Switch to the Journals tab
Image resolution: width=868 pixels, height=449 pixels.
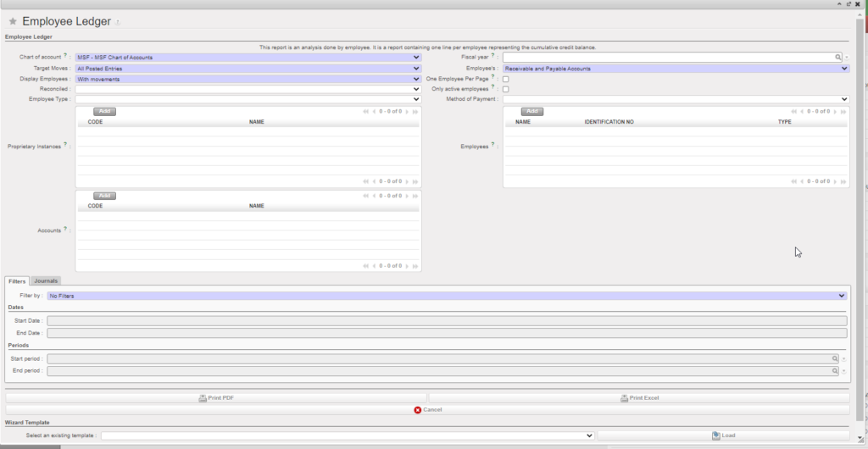click(46, 280)
